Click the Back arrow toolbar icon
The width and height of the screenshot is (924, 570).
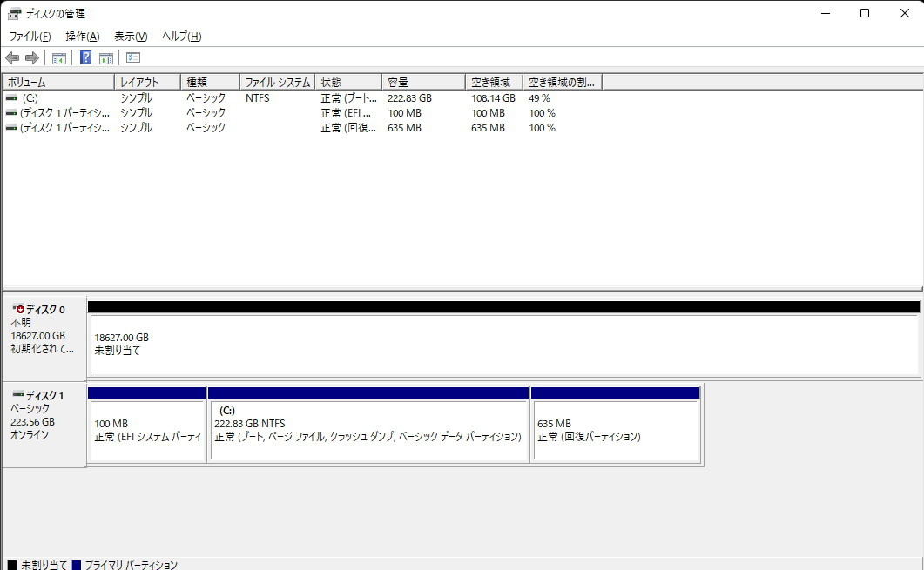12,57
